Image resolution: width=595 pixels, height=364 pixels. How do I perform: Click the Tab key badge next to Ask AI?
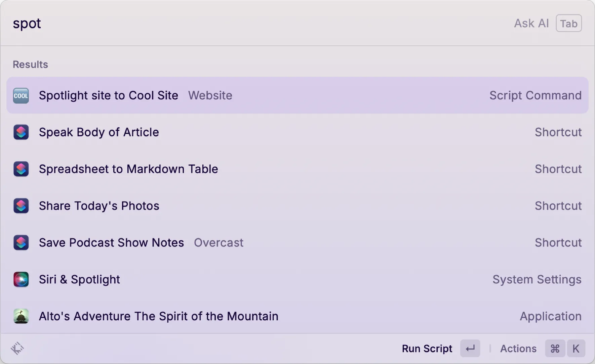click(568, 23)
